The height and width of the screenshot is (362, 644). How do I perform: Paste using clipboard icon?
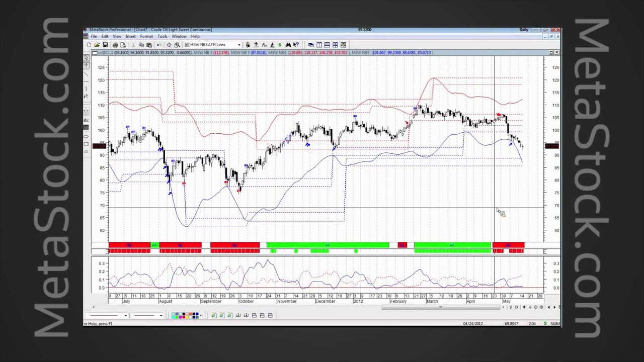(149, 45)
